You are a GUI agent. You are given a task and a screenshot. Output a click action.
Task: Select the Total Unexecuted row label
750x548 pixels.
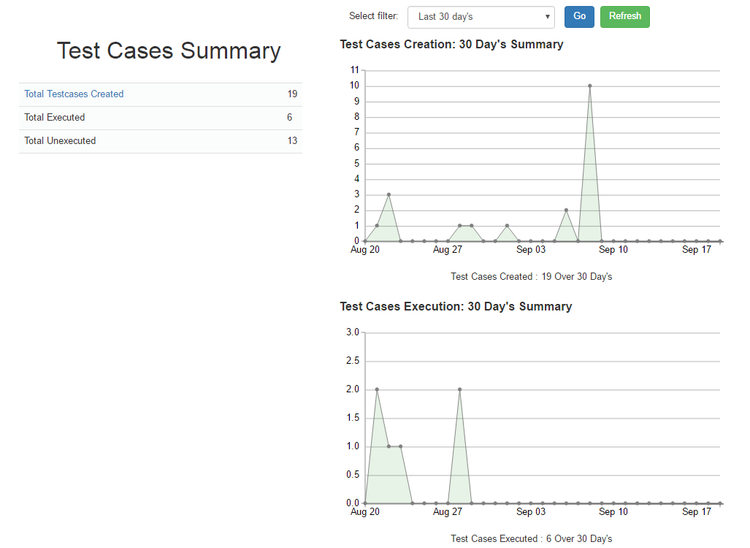click(60, 141)
